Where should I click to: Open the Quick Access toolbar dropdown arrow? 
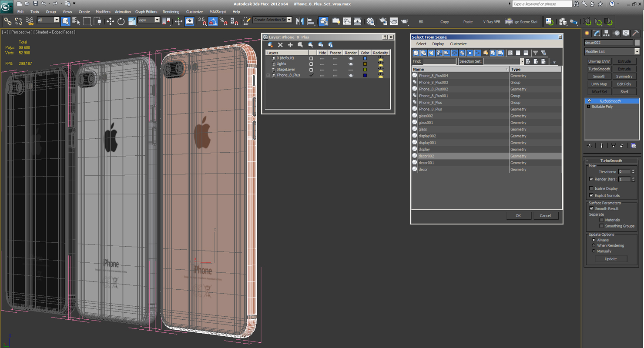pyautogui.click(x=74, y=3)
